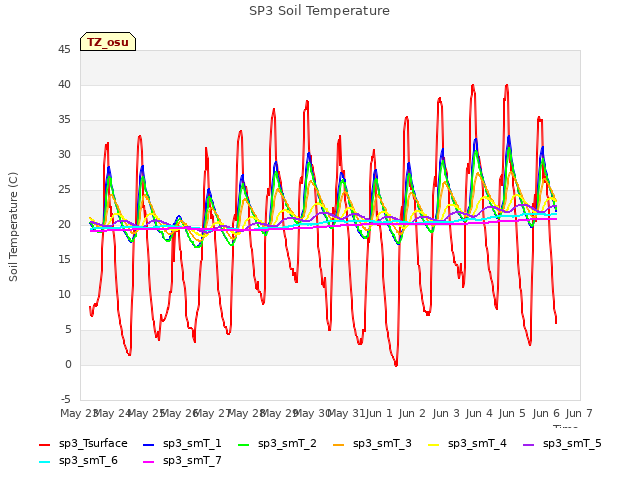Image resolution: width=640 pixels, height=480 pixels.
Task: Click the May 31 x-axis label
Action: coord(346,413)
